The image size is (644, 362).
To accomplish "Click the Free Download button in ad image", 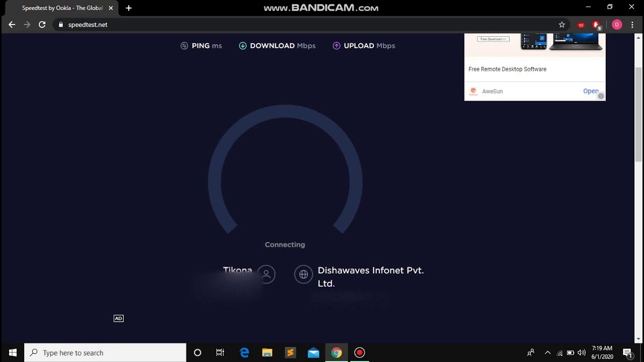I will coord(493,39).
